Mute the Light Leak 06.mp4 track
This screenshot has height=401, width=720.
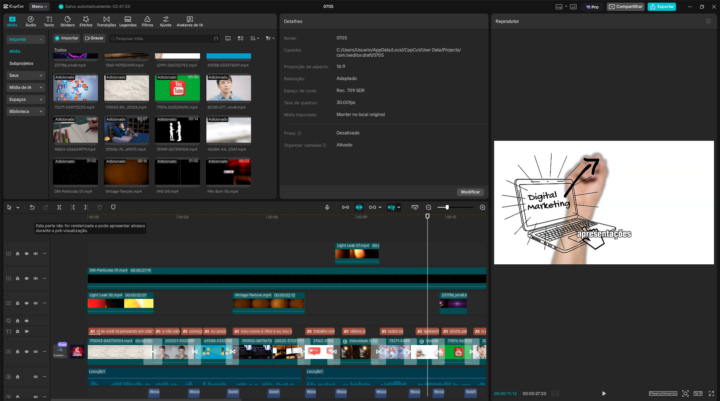pos(35,303)
